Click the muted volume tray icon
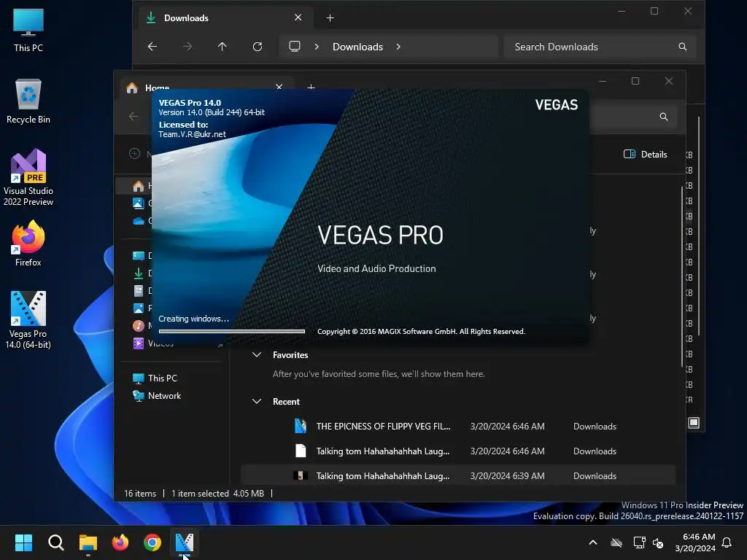Image resolution: width=747 pixels, height=560 pixels. pos(659,542)
